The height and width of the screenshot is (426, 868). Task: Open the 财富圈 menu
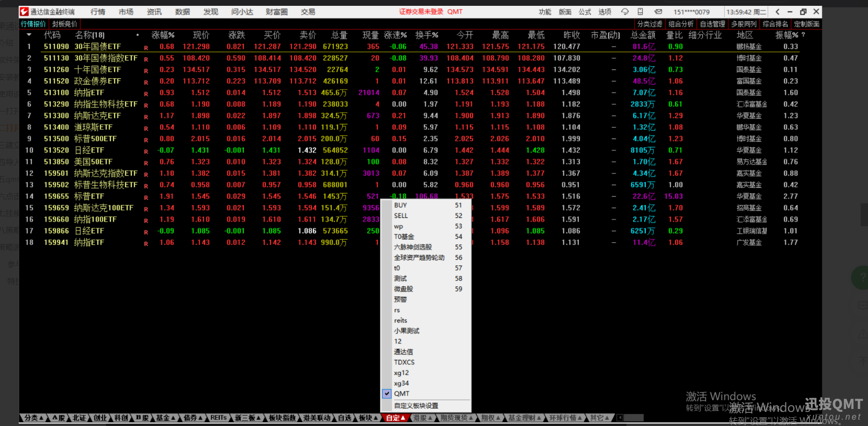click(277, 12)
